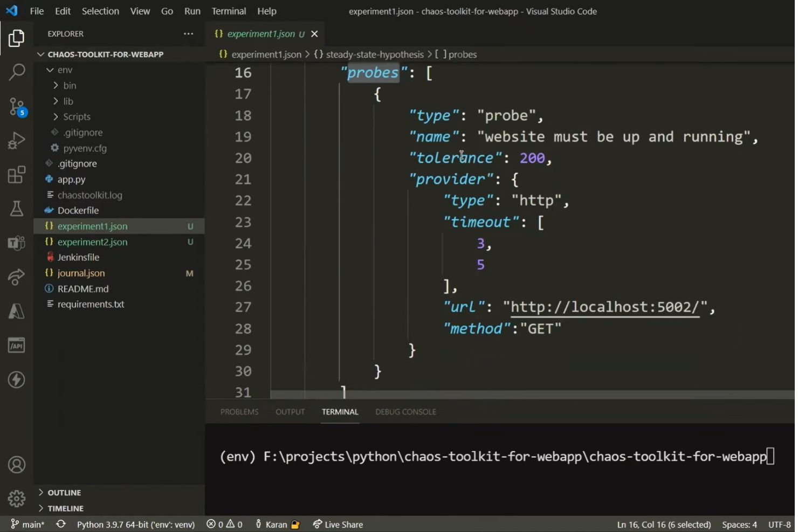
Task: Open the Teams Toolkit icon
Action: pyautogui.click(x=17, y=243)
